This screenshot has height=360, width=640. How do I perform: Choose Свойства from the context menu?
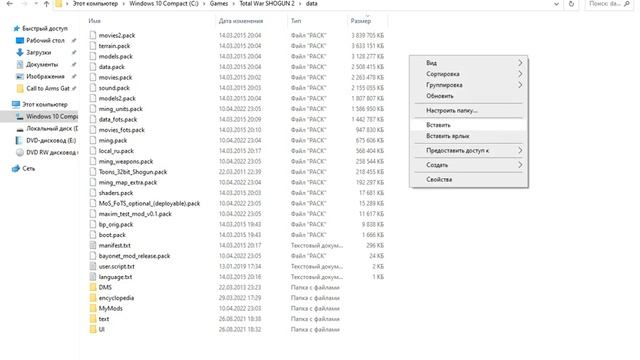click(x=469, y=180)
